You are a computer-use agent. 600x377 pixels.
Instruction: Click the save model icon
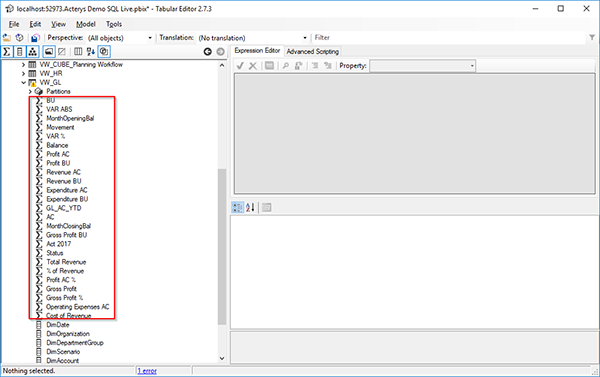(35, 38)
